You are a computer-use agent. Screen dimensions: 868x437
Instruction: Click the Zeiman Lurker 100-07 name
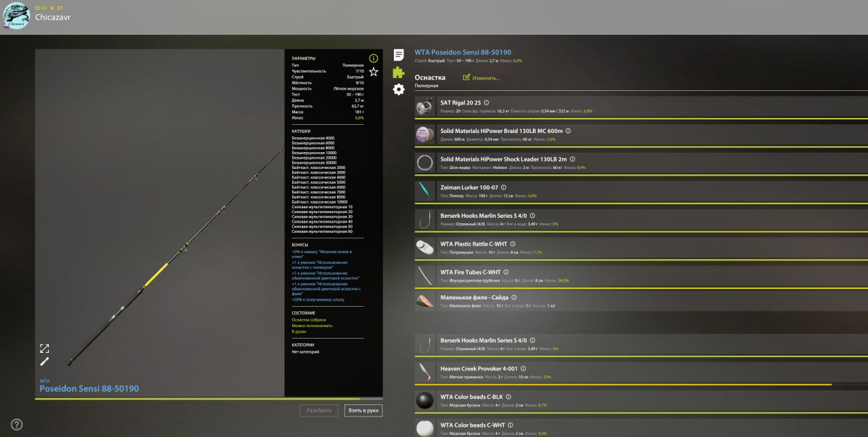click(469, 187)
